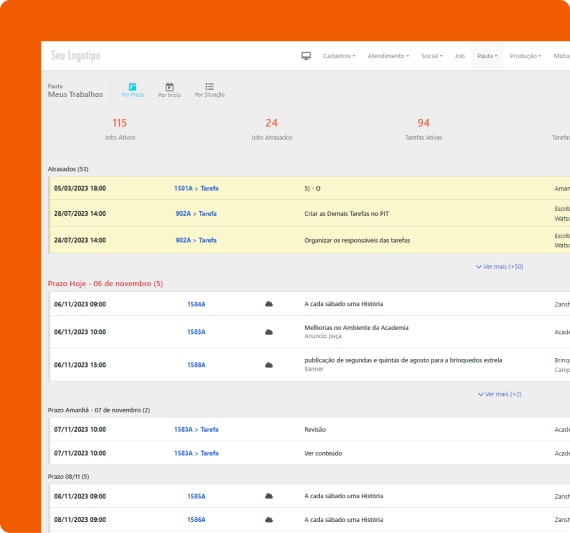Click the 'Anuncio peça' subtitle
The height and width of the screenshot is (533, 570).
coord(323,336)
